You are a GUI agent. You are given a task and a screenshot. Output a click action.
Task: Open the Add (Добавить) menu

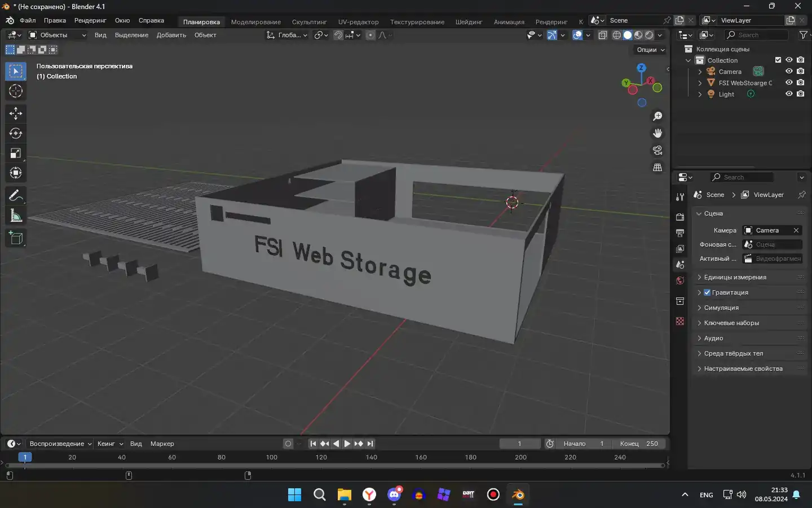171,35
